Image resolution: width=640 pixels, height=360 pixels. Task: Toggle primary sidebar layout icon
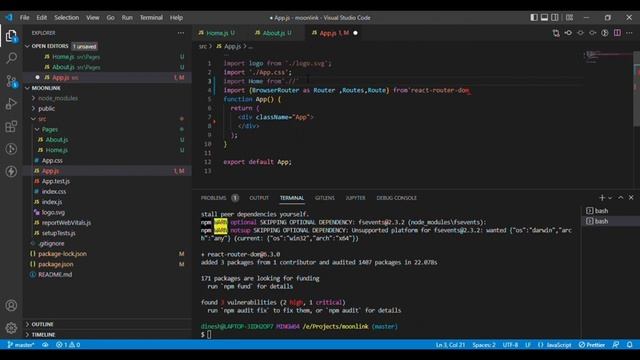pyautogui.click(x=534, y=18)
